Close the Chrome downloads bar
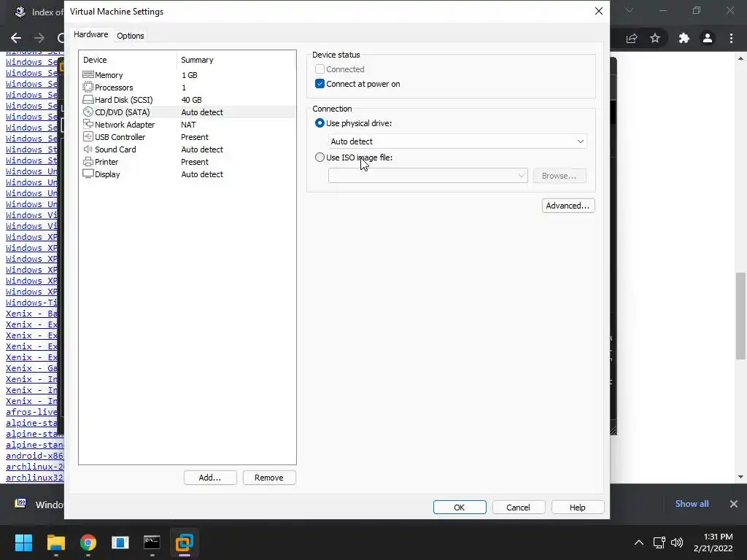The width and height of the screenshot is (747, 560). pos(734,504)
